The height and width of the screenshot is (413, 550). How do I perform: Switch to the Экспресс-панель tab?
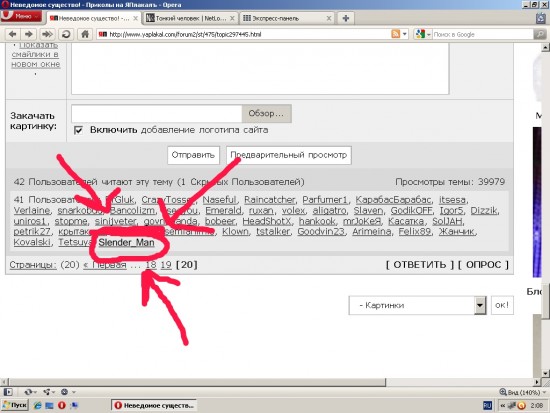point(287,18)
